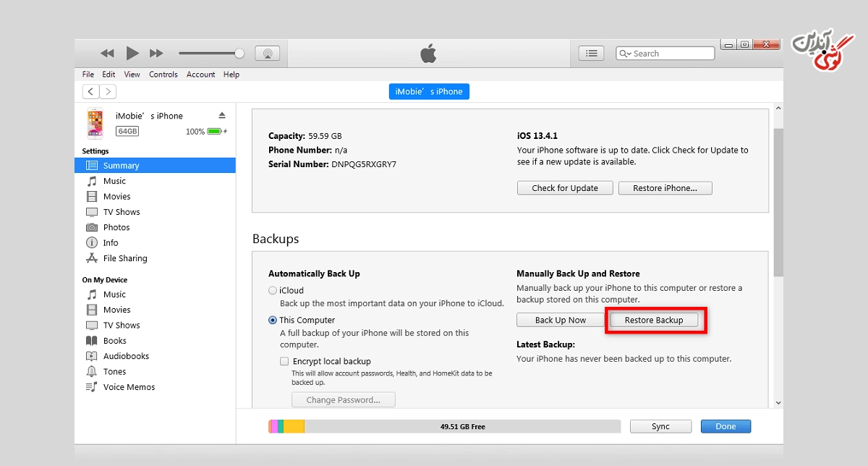Click the iMobie's iPhone device tab
This screenshot has width=868, height=466.
click(429, 92)
